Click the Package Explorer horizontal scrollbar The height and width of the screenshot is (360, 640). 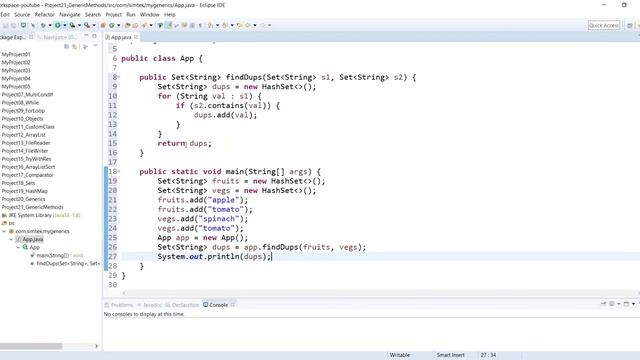point(31,346)
